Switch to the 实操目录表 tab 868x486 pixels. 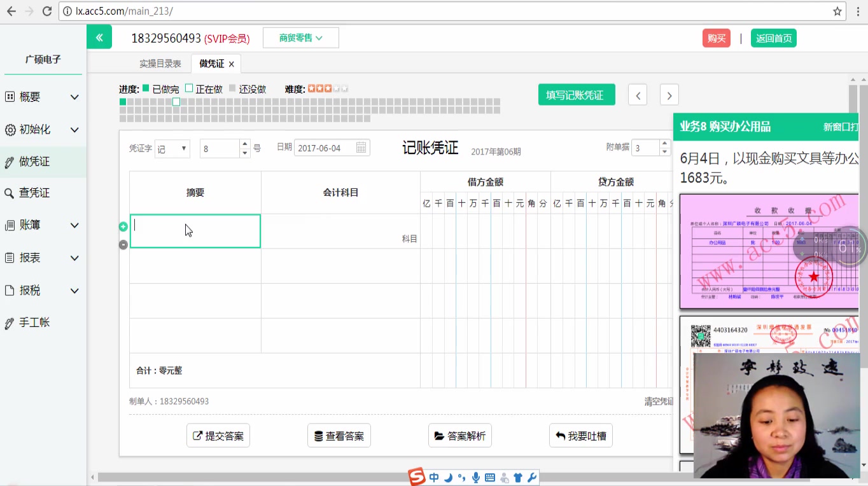tap(160, 63)
